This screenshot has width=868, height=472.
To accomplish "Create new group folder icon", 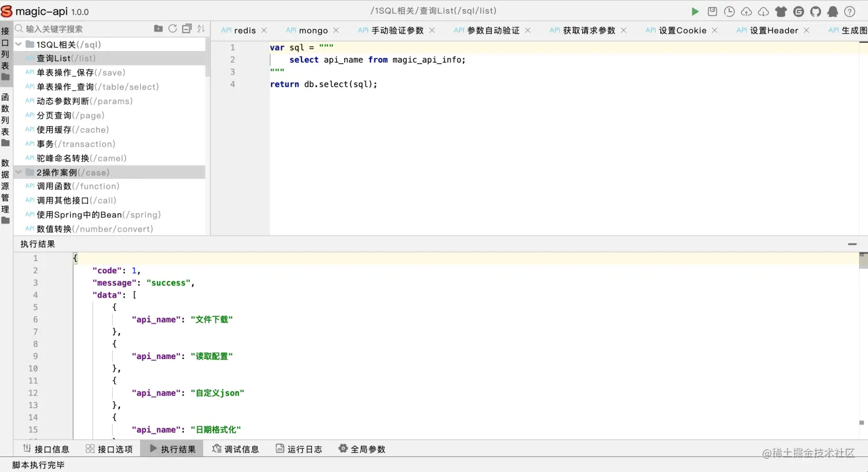I will pos(158,28).
